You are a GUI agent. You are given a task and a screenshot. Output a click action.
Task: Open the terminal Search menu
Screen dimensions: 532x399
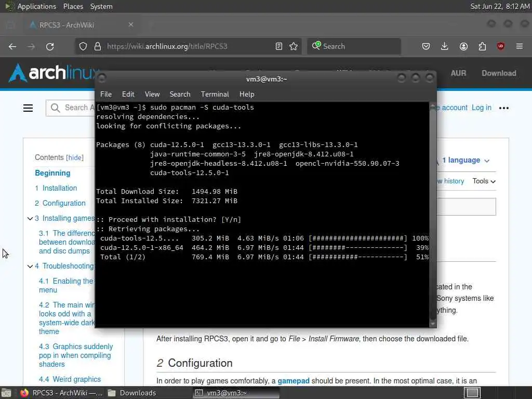(x=180, y=95)
